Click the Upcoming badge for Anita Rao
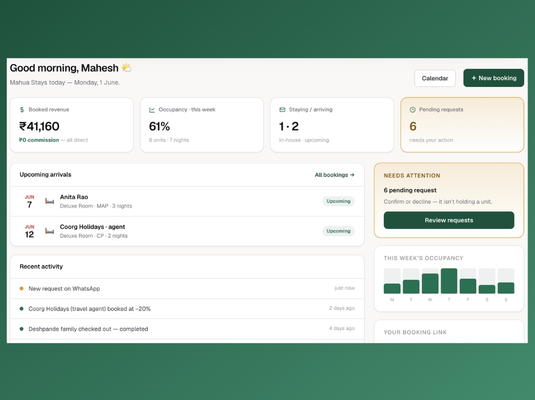The height and width of the screenshot is (400, 535). tap(338, 201)
